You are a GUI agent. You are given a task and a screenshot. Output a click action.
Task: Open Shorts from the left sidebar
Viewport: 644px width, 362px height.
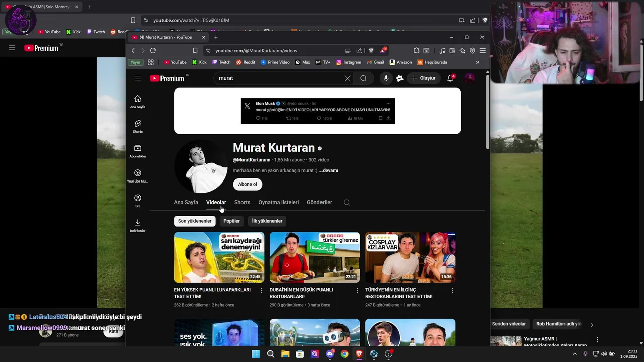coord(138,126)
